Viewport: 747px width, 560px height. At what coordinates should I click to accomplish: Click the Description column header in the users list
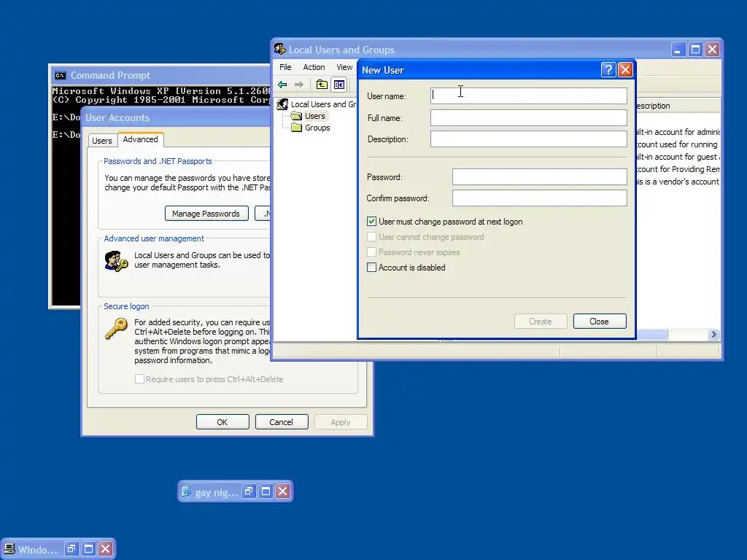[x=678, y=106]
